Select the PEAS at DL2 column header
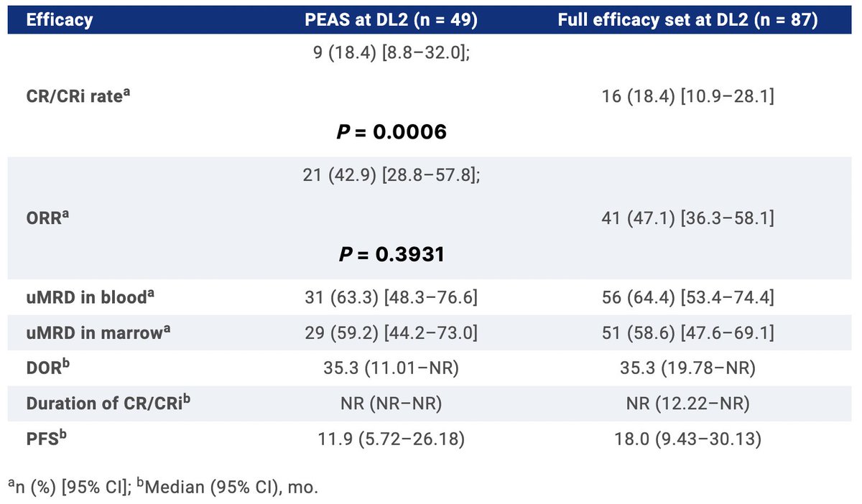The height and width of the screenshot is (504, 862). pos(391,20)
